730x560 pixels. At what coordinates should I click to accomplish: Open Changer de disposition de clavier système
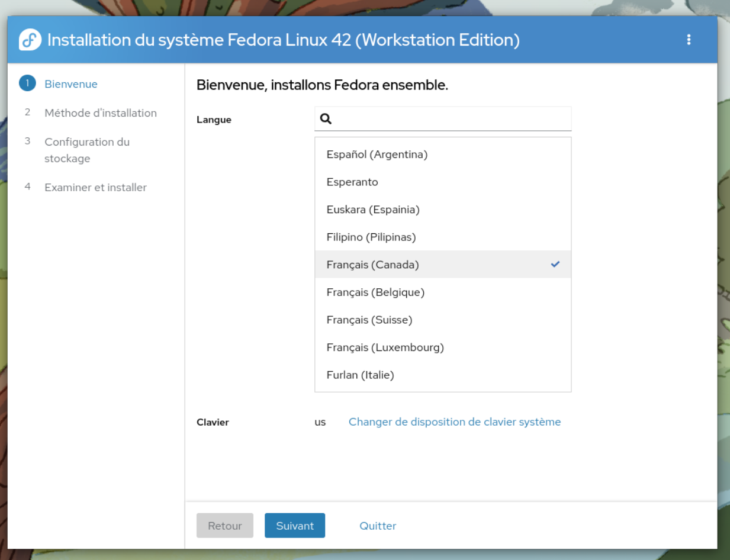[454, 422]
